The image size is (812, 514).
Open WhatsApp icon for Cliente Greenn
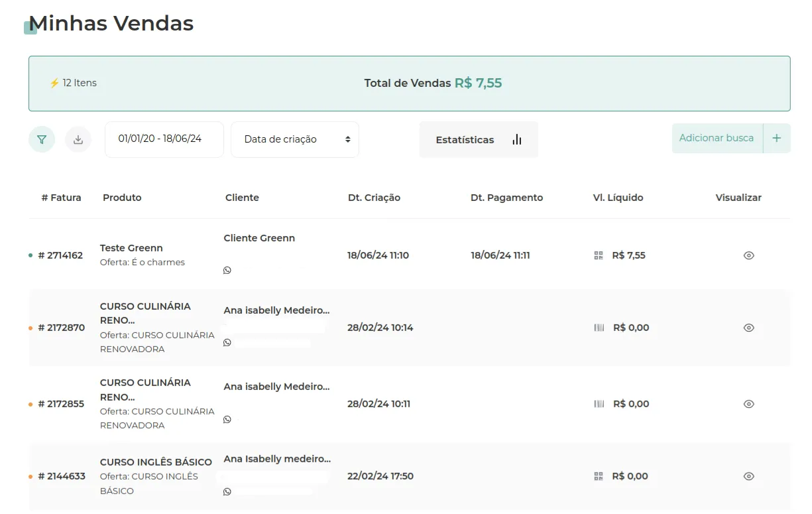227,270
